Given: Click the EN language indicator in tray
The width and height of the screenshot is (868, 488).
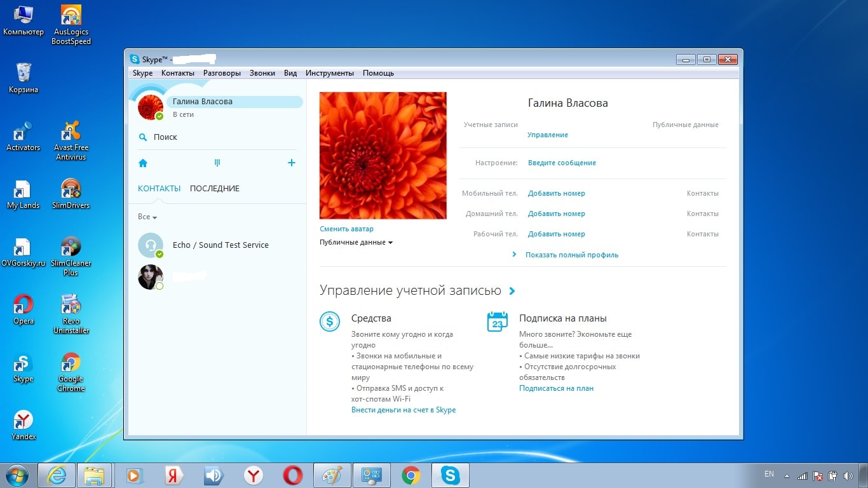Looking at the screenshot, I should tap(769, 474).
